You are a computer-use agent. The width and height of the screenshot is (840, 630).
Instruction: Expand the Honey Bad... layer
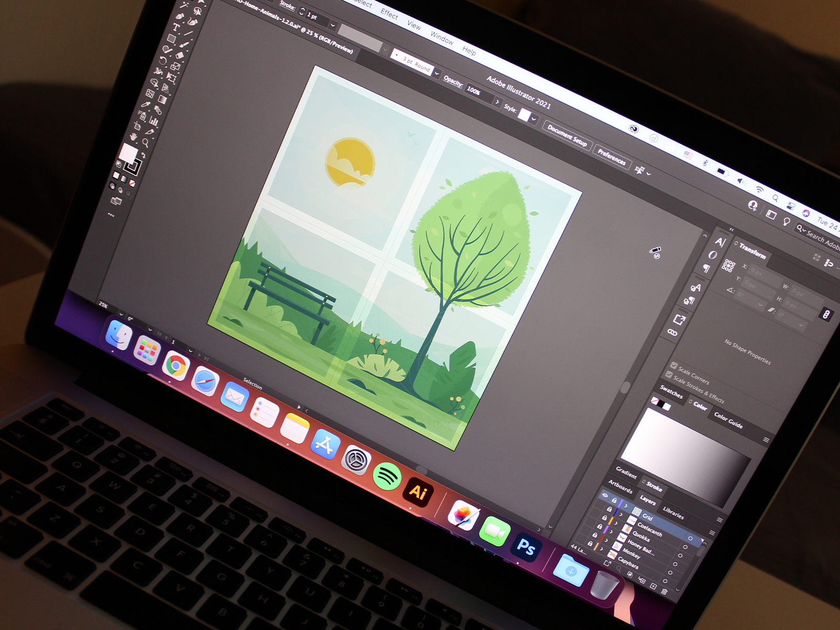point(611,532)
